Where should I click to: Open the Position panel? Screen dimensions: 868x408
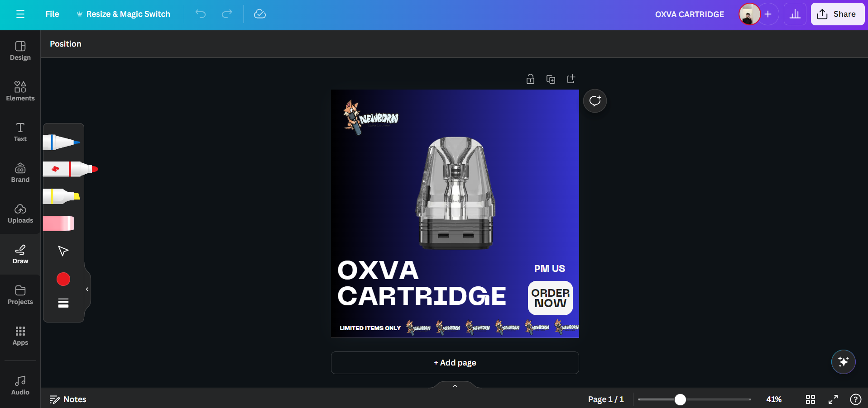click(x=66, y=44)
